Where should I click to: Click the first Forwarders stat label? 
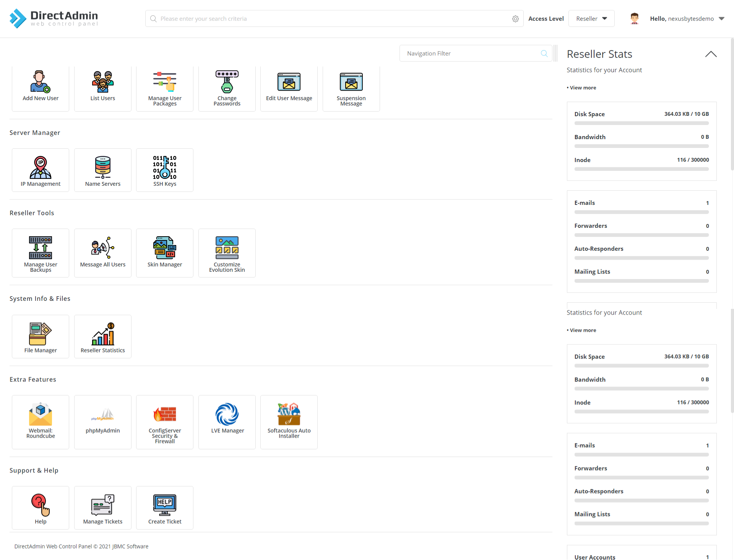tap(591, 226)
